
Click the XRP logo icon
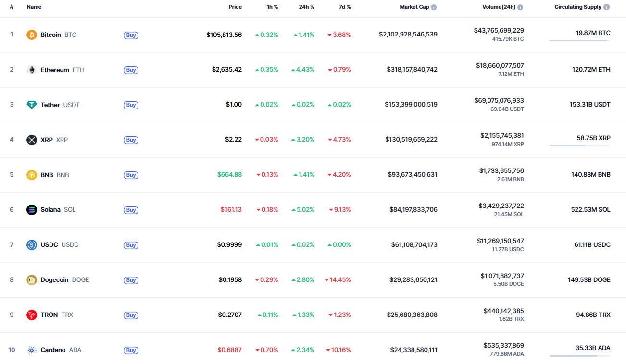coord(32,140)
